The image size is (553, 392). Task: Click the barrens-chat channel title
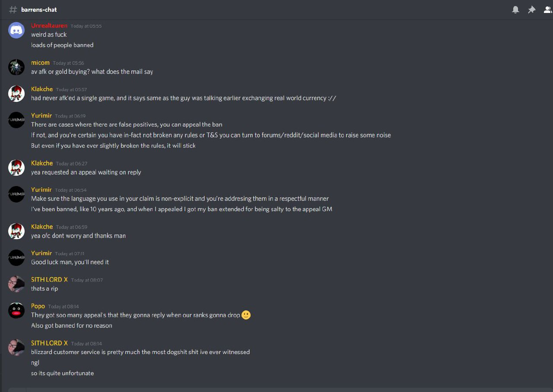click(x=39, y=9)
